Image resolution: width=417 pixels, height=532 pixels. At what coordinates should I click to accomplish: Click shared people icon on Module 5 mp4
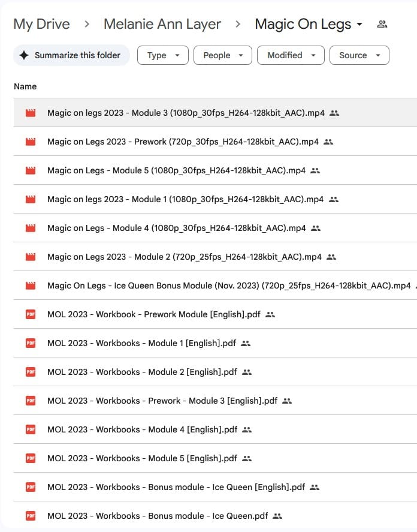click(x=316, y=170)
